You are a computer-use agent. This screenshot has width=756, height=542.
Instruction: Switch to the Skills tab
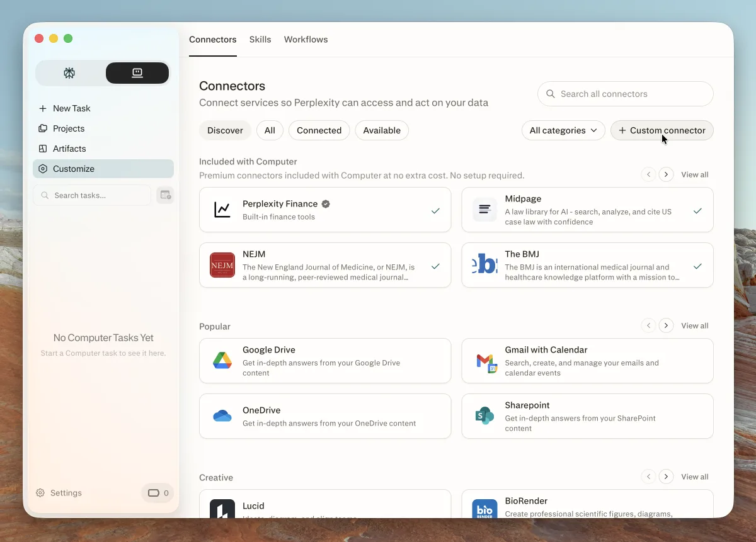pyautogui.click(x=260, y=39)
